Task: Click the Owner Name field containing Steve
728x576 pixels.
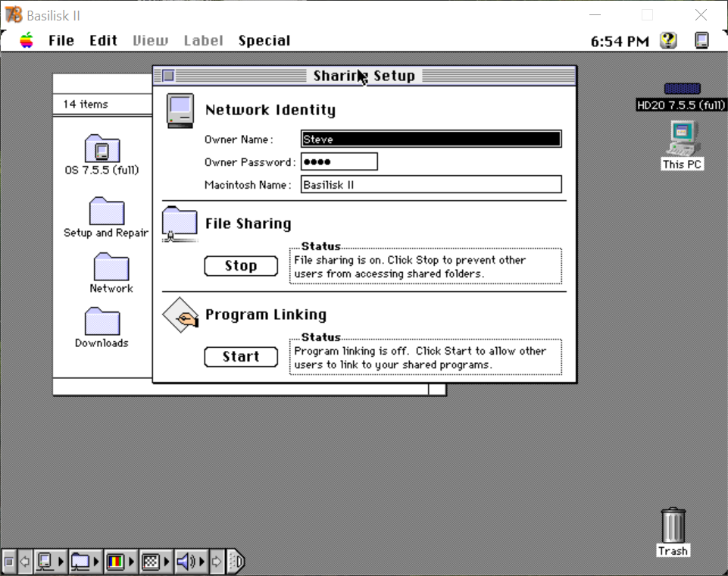Action: (431, 139)
